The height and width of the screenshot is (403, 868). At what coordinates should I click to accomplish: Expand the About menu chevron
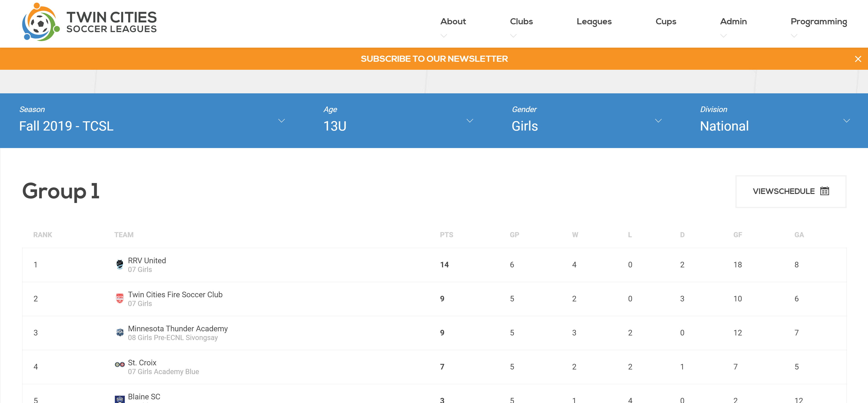(x=444, y=36)
